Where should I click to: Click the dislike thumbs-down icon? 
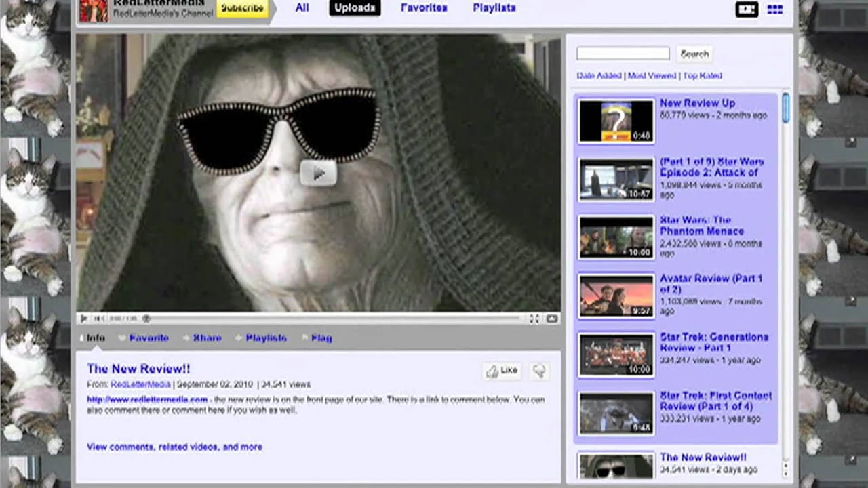539,371
